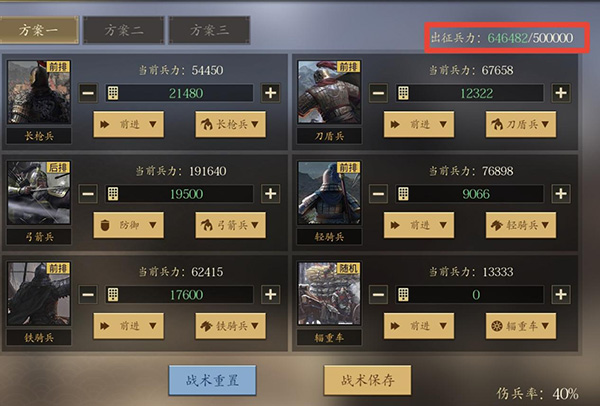Select the 方案一 tab
The width and height of the screenshot is (600, 406).
pyautogui.click(x=39, y=30)
